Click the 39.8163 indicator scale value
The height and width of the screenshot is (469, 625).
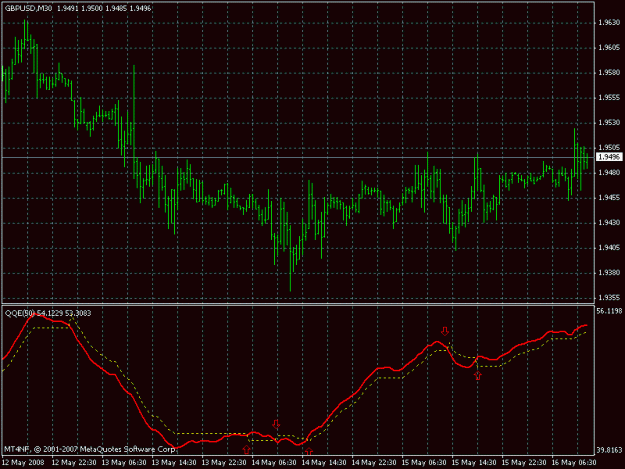[x=609, y=450]
